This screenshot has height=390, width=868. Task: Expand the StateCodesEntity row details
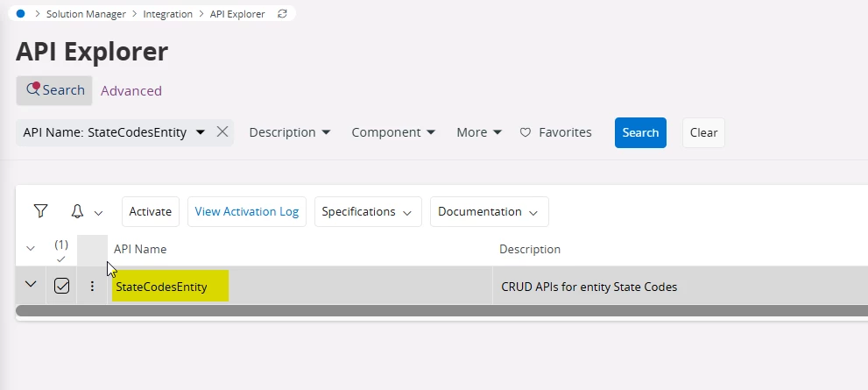pos(31,285)
